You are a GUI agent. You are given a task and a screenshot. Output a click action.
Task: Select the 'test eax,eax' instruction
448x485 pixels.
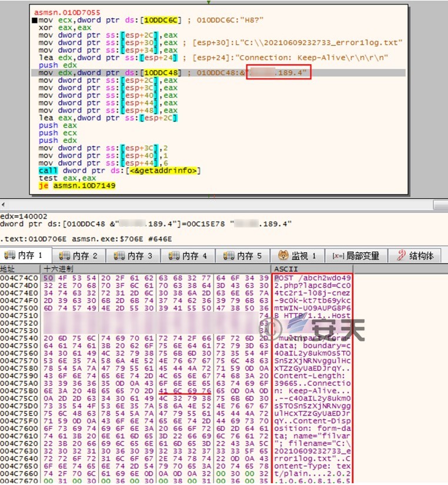pyautogui.click(x=67, y=178)
